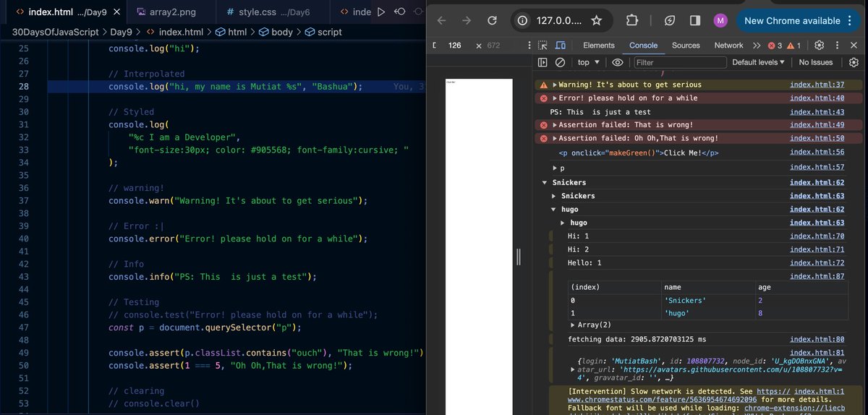Open the top JavaScript context dropdown
Viewport: 868px width, 415px height.
(x=589, y=62)
